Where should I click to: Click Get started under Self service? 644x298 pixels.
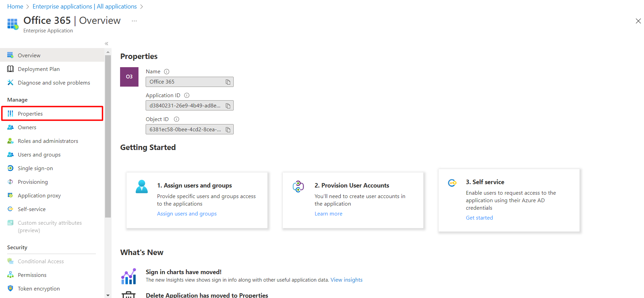(479, 218)
